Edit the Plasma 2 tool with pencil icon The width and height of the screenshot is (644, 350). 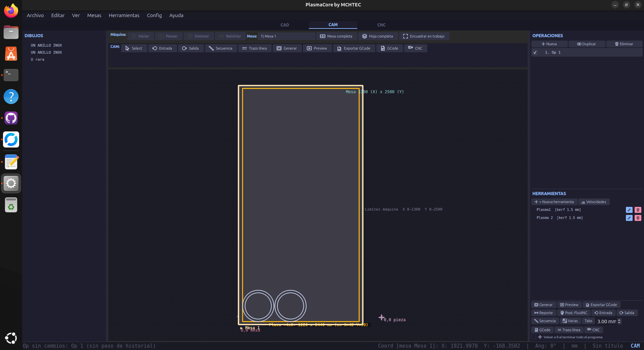click(x=629, y=218)
